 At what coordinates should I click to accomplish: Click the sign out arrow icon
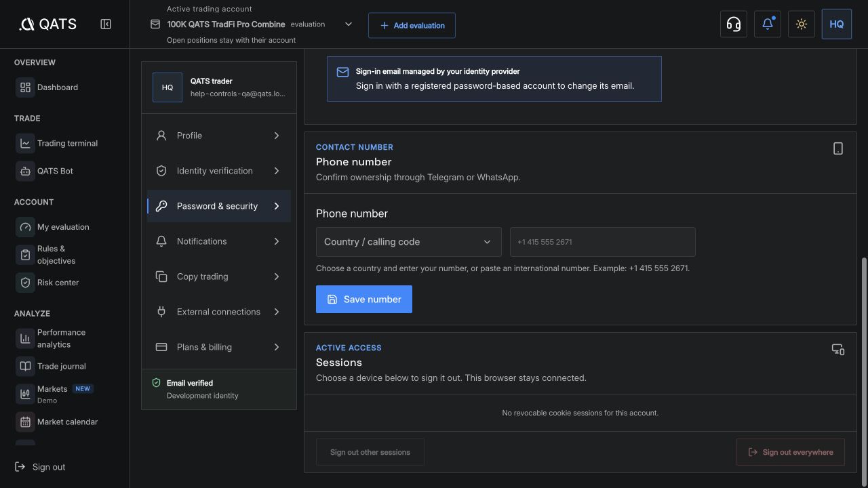pyautogui.click(x=20, y=467)
